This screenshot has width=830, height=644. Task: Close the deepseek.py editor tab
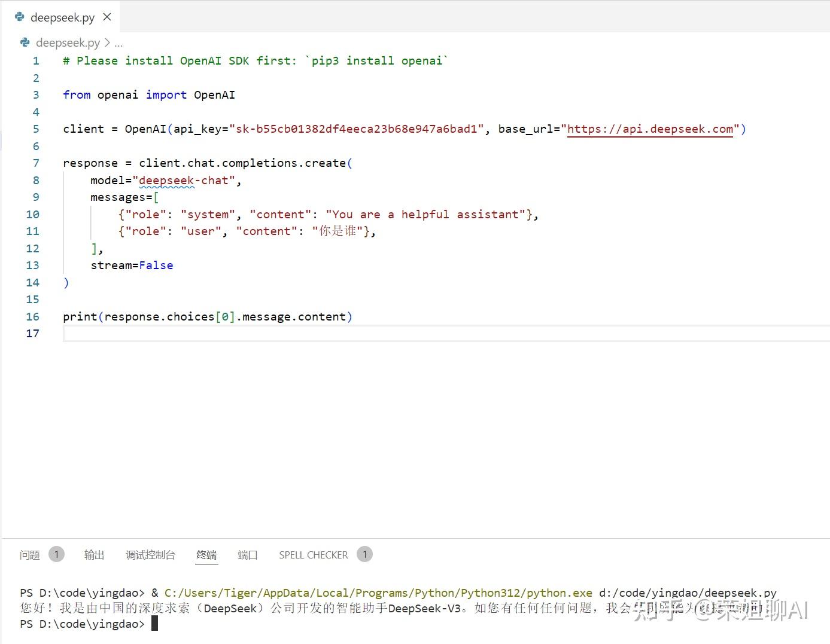coord(107,17)
